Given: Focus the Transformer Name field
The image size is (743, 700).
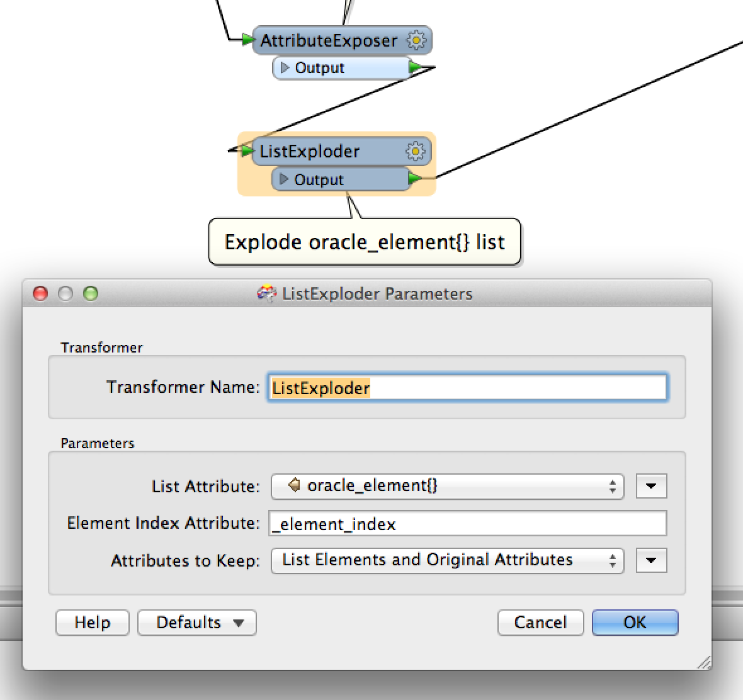Looking at the screenshot, I should coord(467,388).
